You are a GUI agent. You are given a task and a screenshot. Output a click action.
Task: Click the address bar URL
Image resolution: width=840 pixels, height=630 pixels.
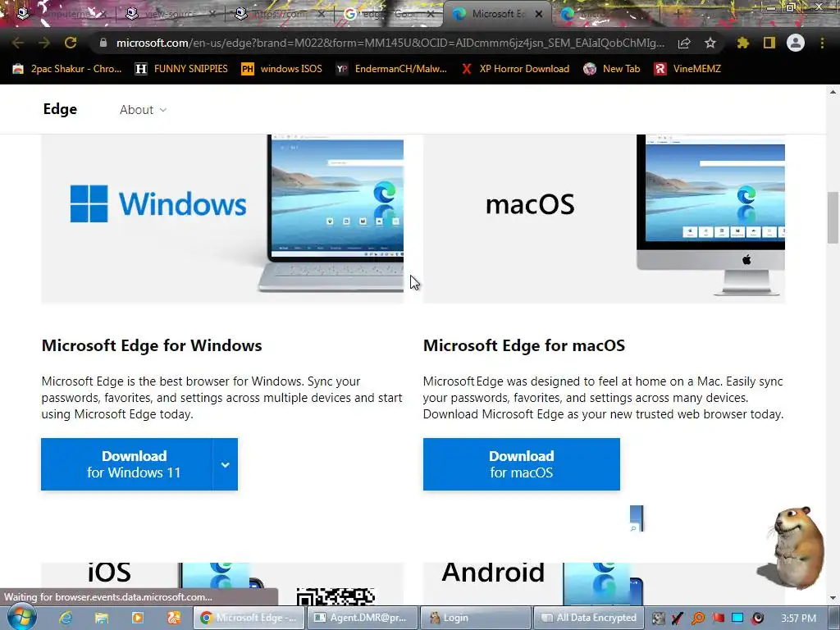390,43
